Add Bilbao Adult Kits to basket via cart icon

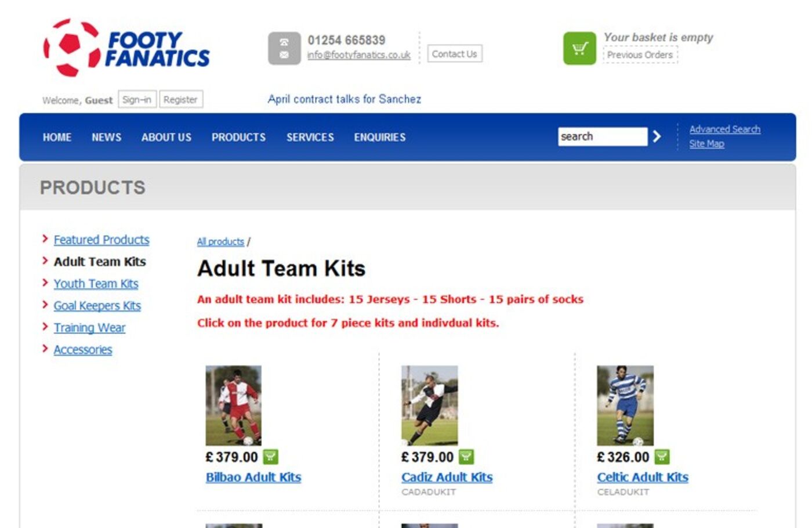tap(269, 457)
